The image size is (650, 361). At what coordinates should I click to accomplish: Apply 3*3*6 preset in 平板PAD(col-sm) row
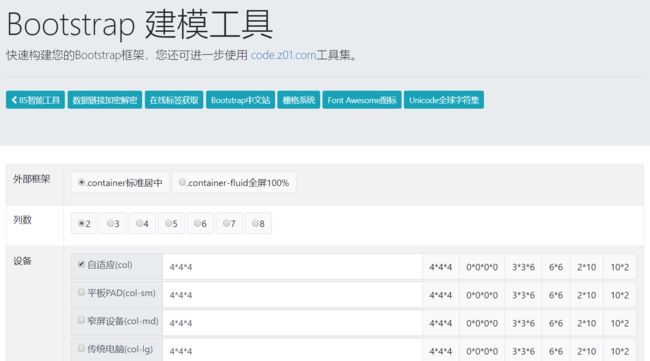point(523,295)
